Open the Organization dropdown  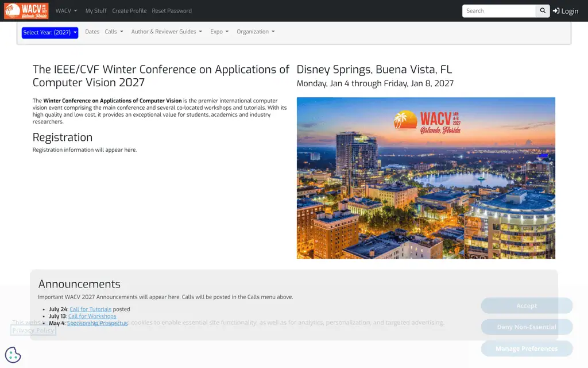[x=256, y=32]
